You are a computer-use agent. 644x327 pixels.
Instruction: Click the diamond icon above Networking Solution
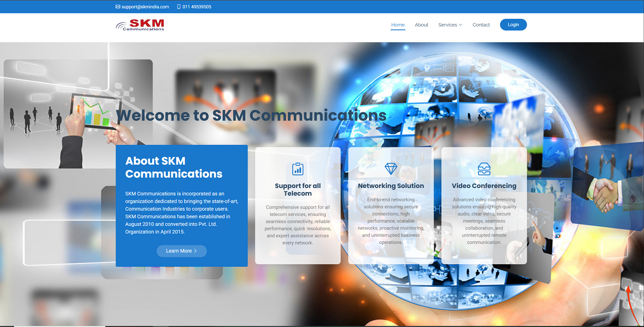click(391, 169)
